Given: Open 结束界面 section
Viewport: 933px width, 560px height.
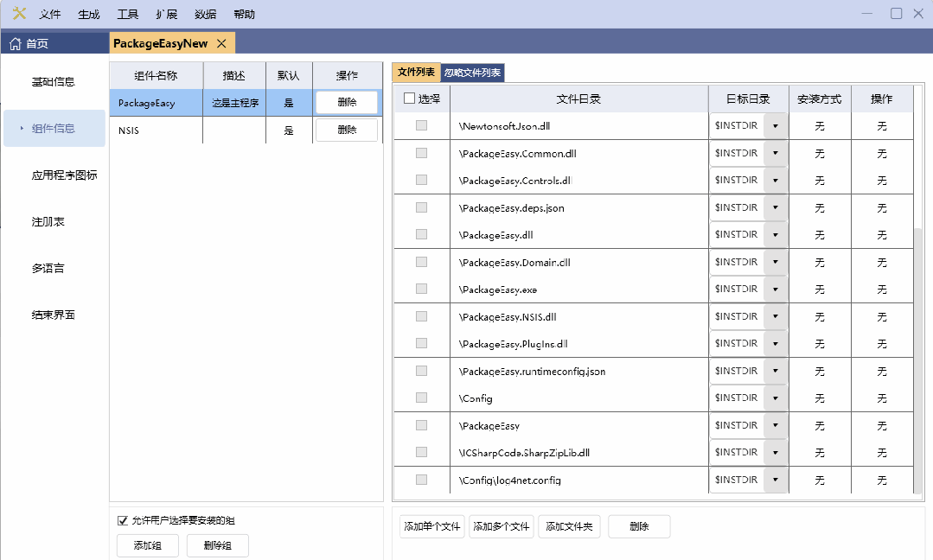Looking at the screenshot, I should pos(53,315).
